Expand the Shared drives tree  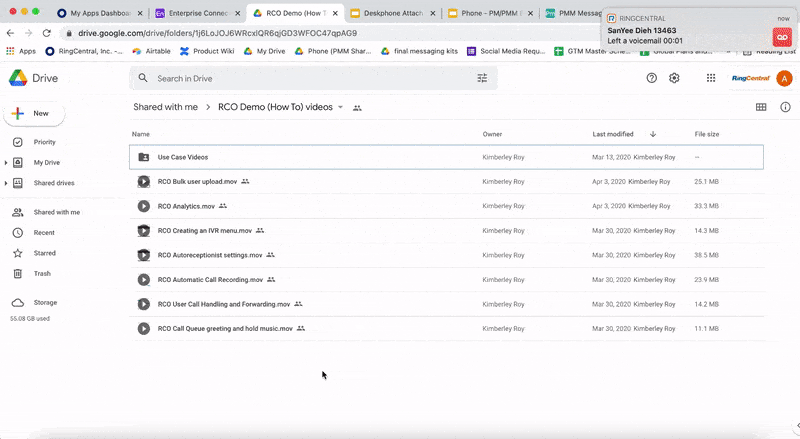click(6, 183)
